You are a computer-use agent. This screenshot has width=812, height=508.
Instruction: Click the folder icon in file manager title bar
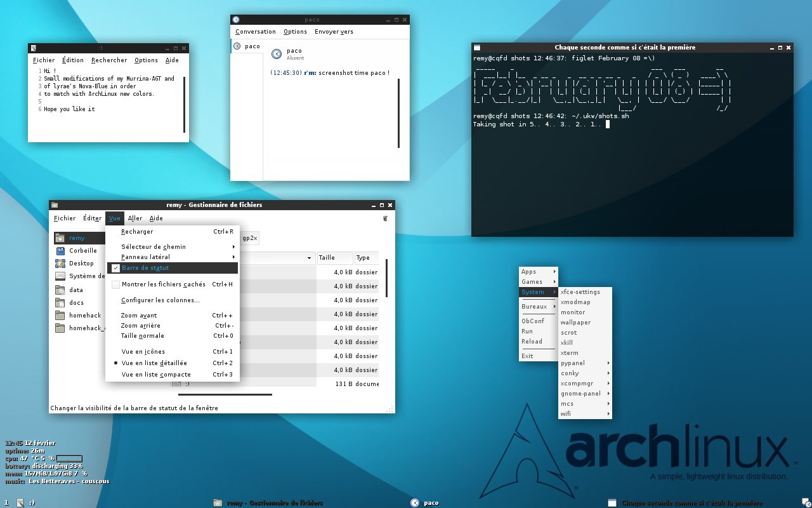pos(55,205)
